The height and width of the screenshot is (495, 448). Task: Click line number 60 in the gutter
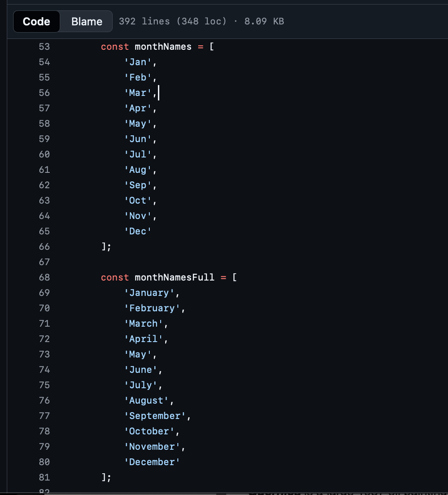pyautogui.click(x=44, y=154)
